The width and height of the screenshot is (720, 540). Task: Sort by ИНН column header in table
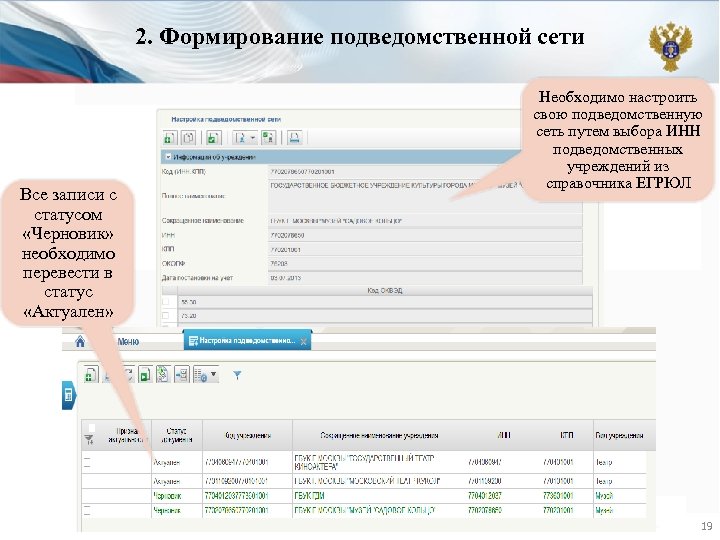pos(504,435)
